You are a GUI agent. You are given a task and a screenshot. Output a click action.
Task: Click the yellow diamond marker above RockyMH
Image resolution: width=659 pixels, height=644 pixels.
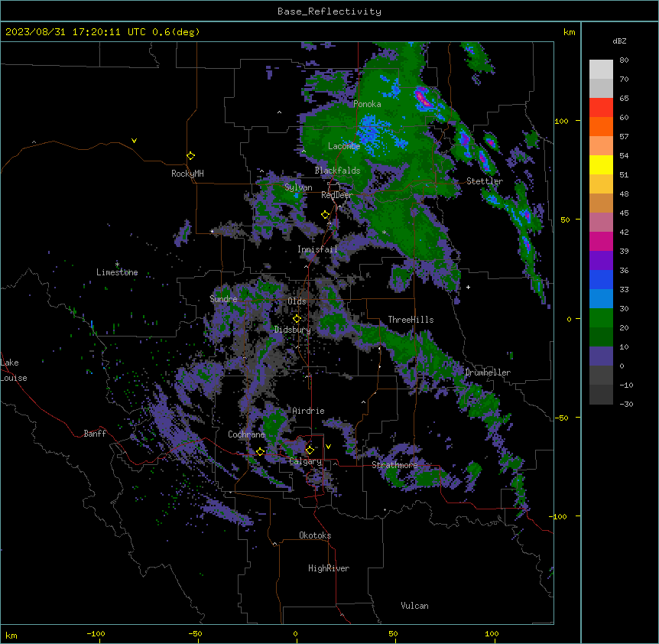click(191, 156)
